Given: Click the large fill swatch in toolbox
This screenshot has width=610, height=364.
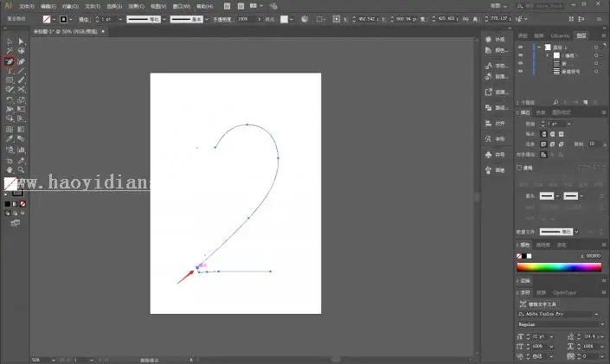Looking at the screenshot, I should [x=10, y=183].
